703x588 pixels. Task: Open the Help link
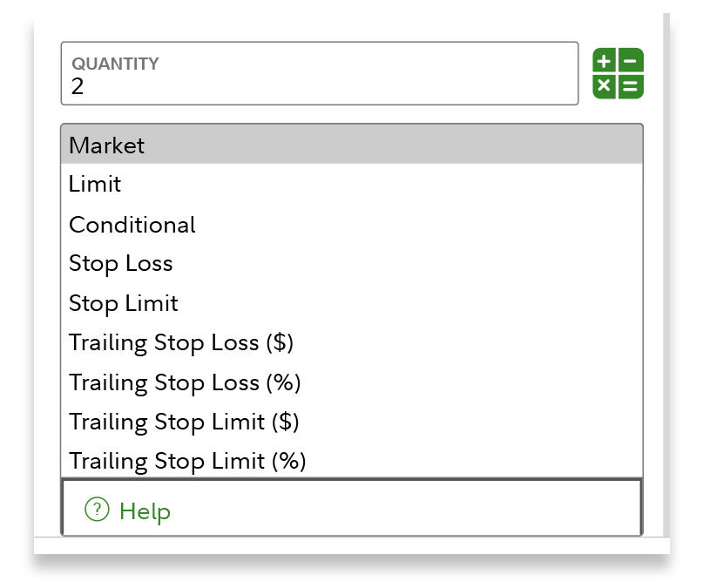point(145,511)
